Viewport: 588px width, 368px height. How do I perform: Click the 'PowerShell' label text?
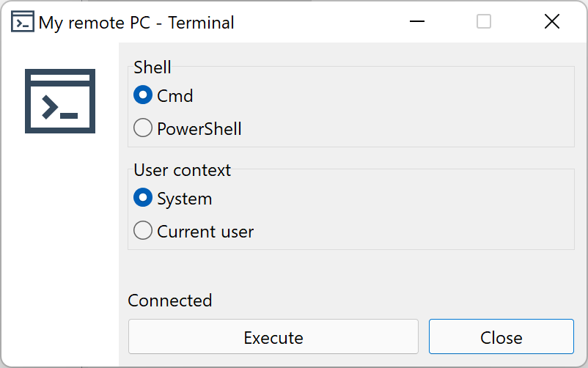pos(199,130)
